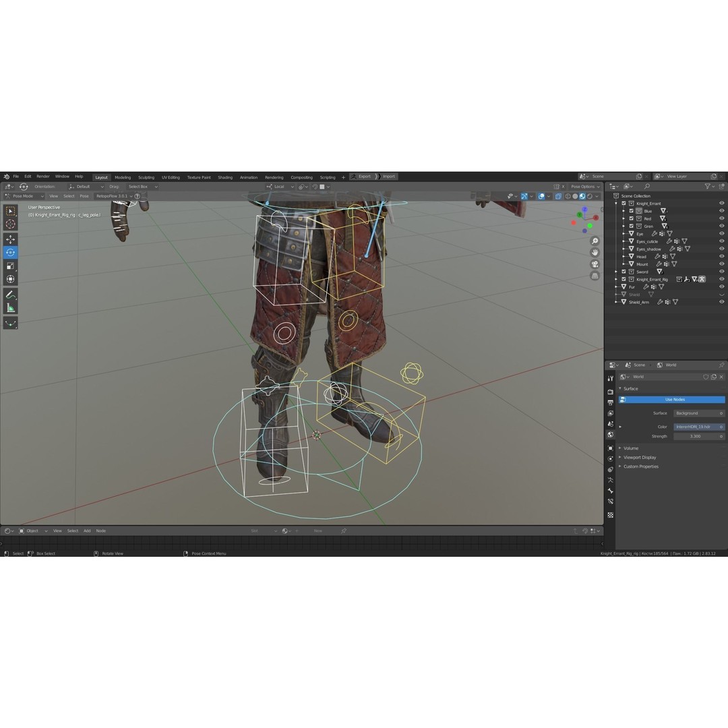Open the Render menu
The width and height of the screenshot is (728, 728).
[42, 177]
